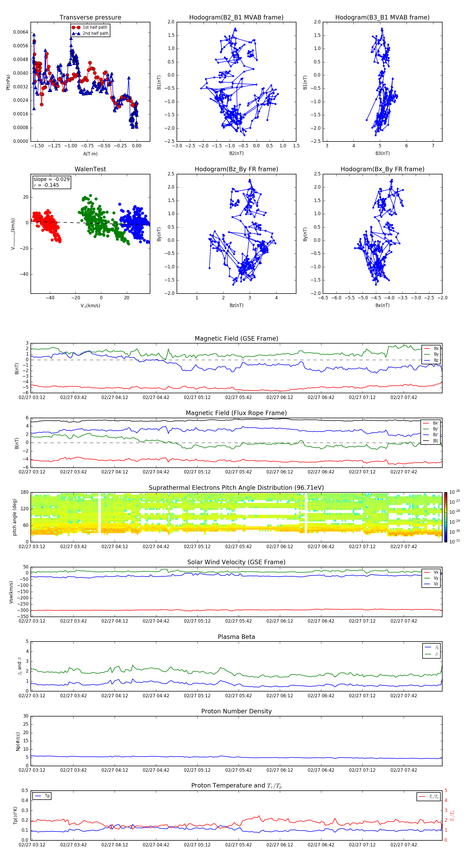Click the 'Hodogram(B3_B1 MVAB frame)' title

click(382, 18)
